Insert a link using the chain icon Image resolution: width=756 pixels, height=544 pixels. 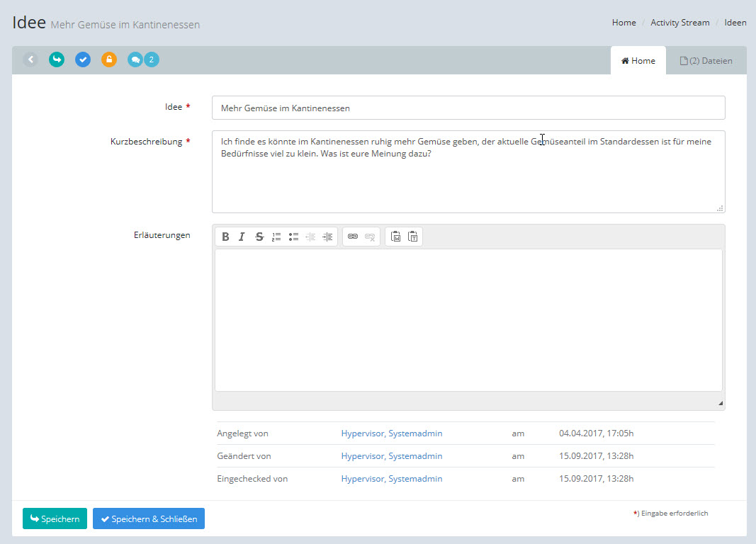[x=353, y=237]
